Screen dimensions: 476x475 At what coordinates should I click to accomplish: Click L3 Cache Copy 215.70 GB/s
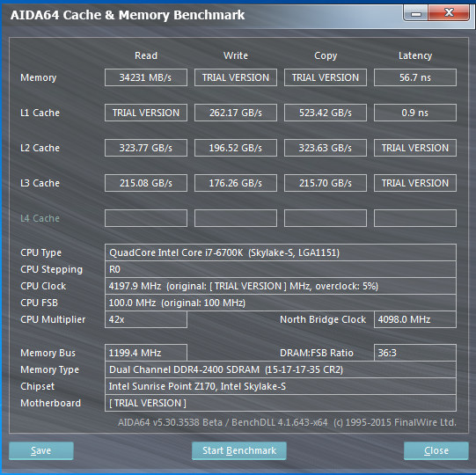click(326, 183)
